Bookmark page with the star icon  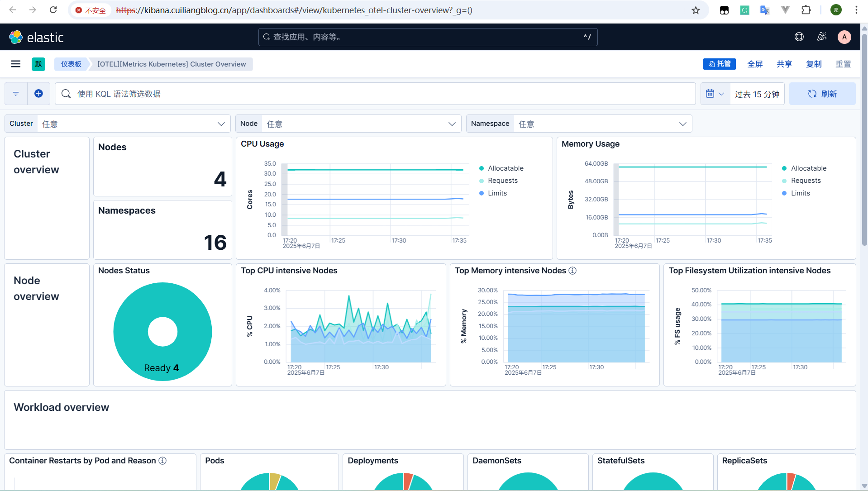pos(696,10)
